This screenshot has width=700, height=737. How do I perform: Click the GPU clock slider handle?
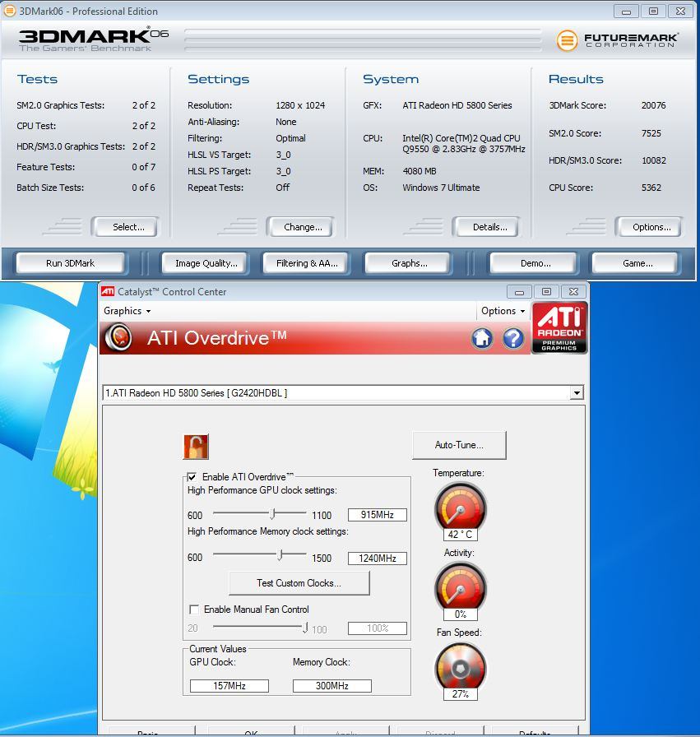click(x=272, y=514)
